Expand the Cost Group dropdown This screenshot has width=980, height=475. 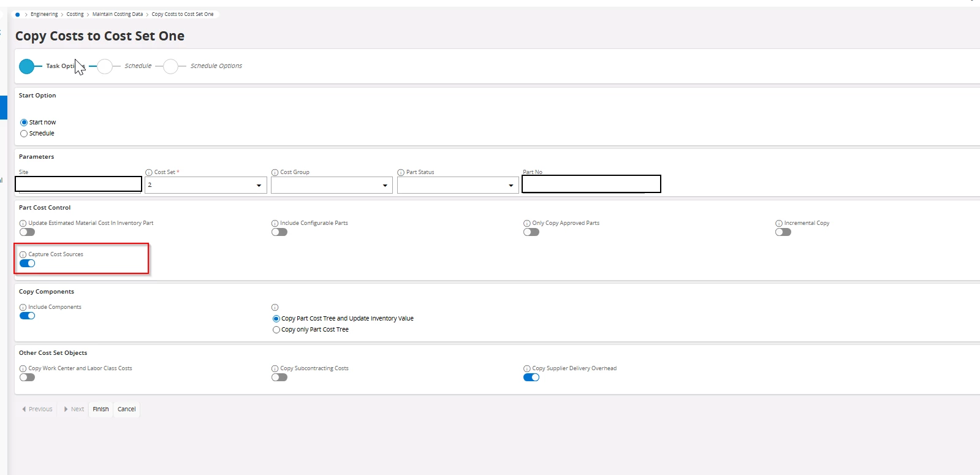click(x=332, y=185)
